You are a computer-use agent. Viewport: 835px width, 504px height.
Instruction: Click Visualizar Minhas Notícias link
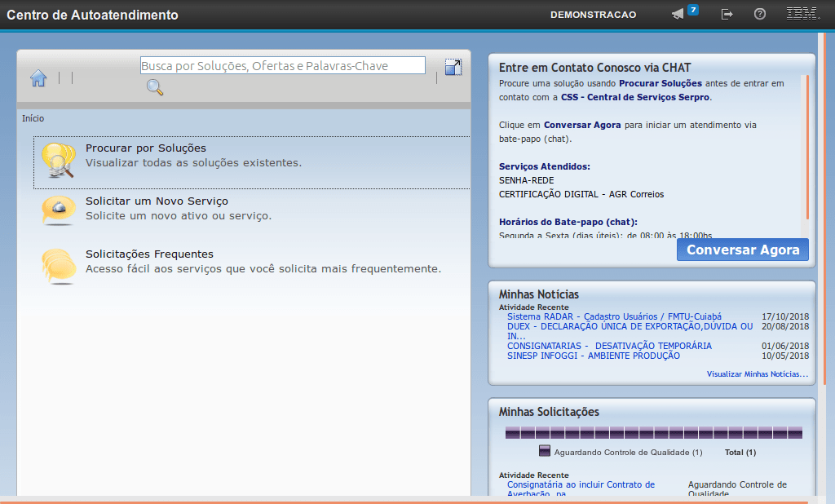point(758,374)
